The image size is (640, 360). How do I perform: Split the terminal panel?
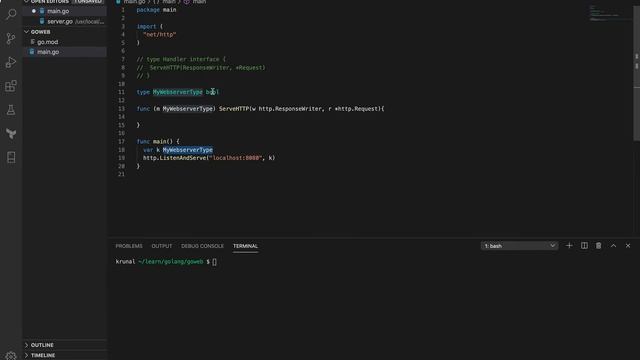coord(584,246)
